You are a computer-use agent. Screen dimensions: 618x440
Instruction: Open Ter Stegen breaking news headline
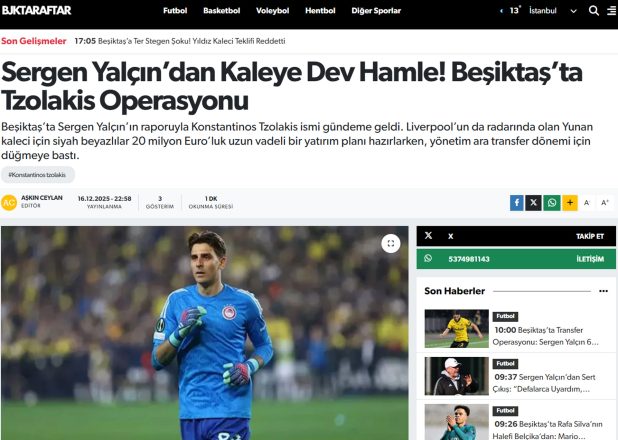(192, 41)
